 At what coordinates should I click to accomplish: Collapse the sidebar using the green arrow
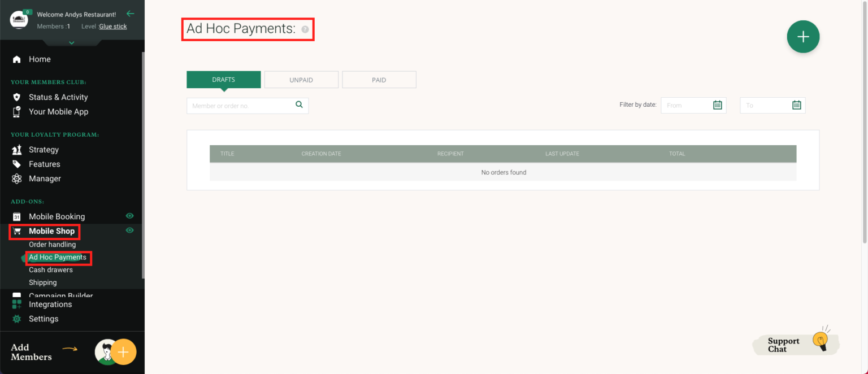(131, 12)
